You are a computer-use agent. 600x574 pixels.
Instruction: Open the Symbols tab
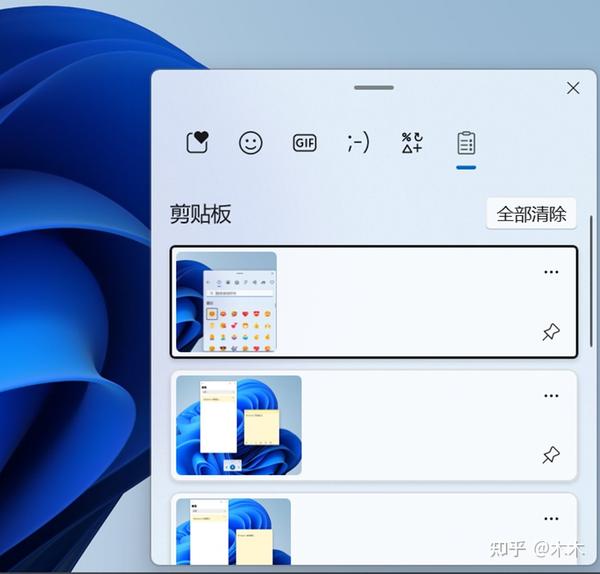tap(412, 142)
